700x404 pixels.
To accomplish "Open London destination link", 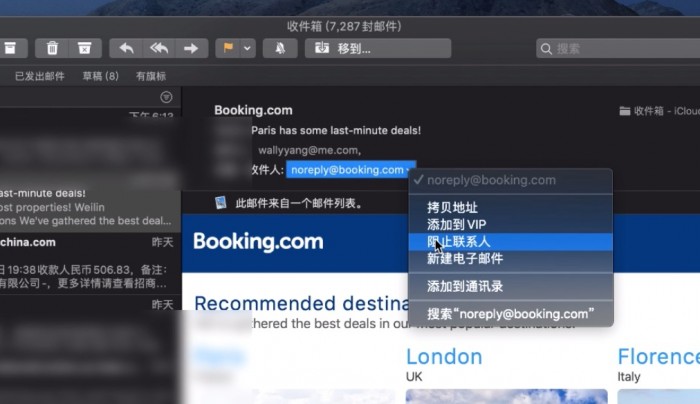I will (444, 357).
